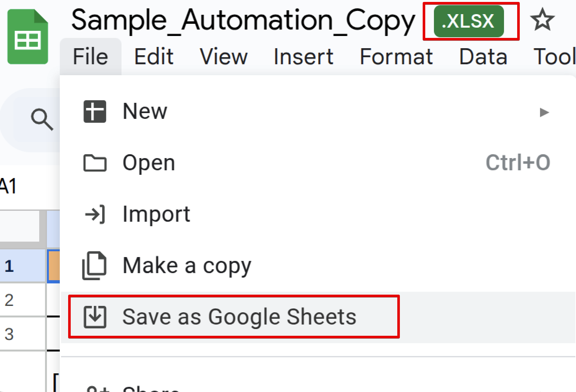Select Make a copy
The width and height of the screenshot is (576, 392).
[318, 266]
